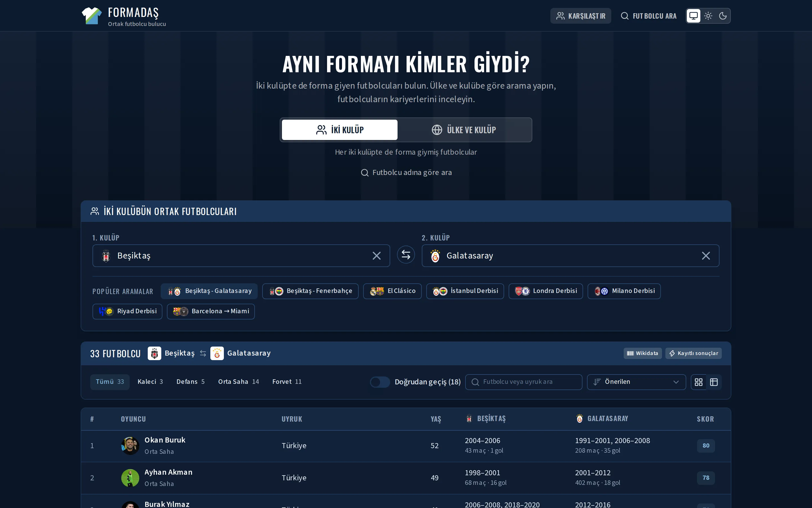Filter by Kaleci position
This screenshot has width=812, height=508.
click(x=150, y=382)
